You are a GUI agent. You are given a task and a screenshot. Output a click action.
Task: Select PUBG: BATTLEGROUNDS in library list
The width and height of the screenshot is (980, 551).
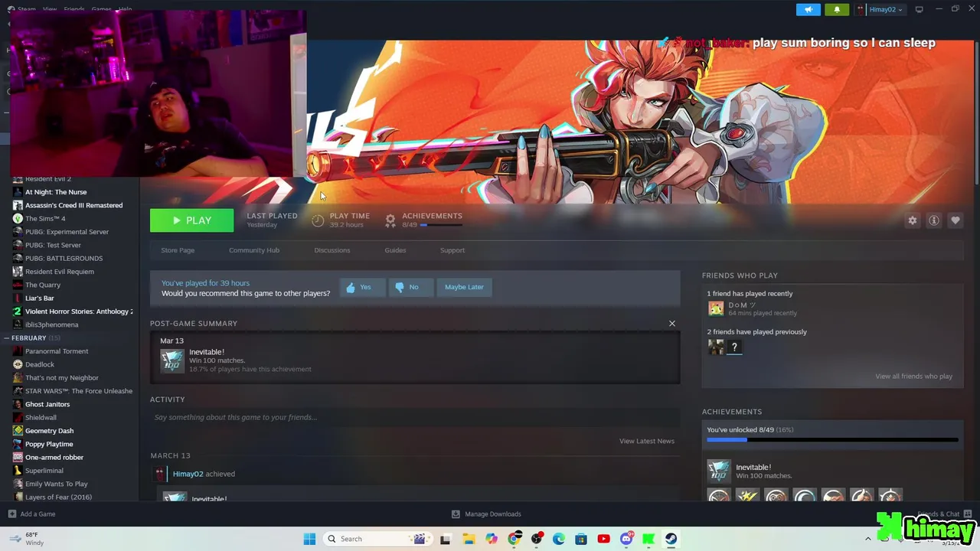[64, 259]
